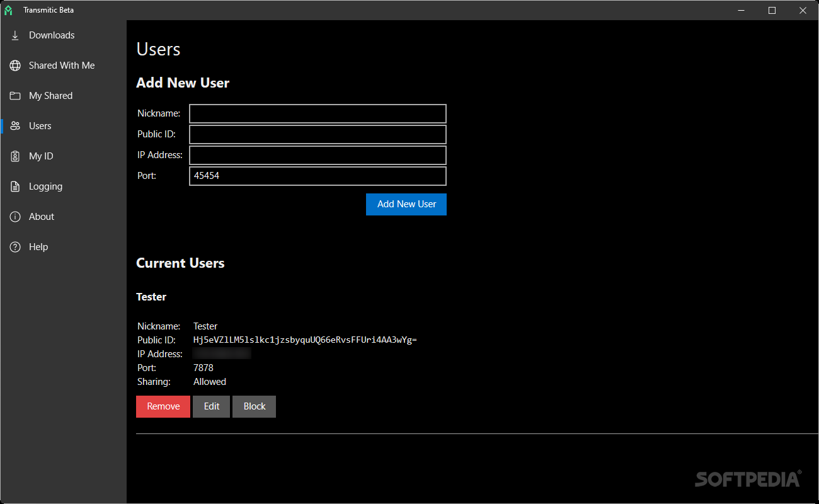The height and width of the screenshot is (504, 819).
Task: Open the Downloads section
Action: pos(63,35)
